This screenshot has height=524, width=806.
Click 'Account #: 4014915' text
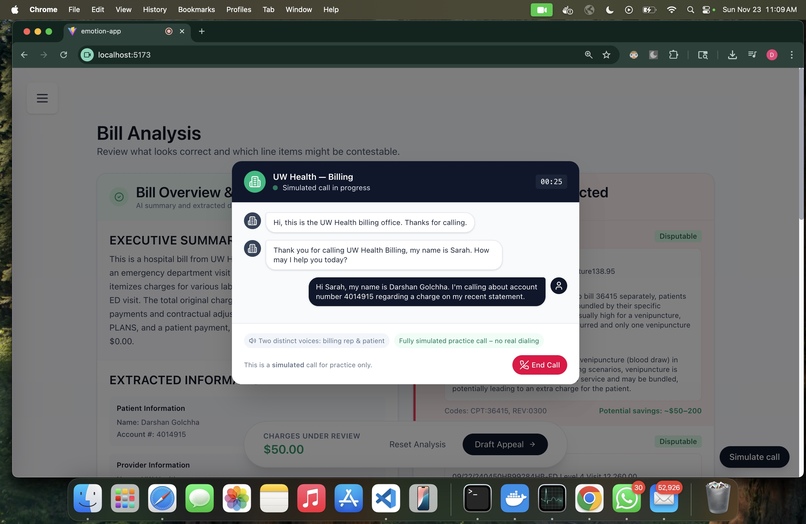pyautogui.click(x=151, y=435)
